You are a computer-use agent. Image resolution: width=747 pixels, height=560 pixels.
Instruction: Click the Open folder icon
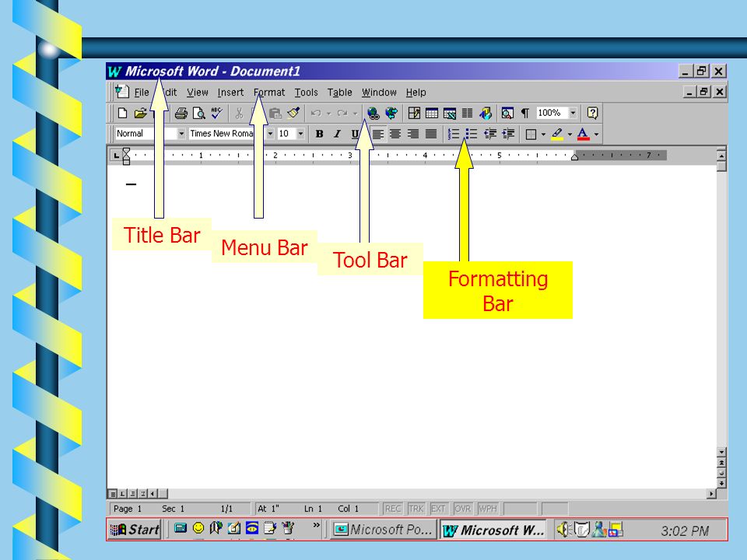click(140, 113)
